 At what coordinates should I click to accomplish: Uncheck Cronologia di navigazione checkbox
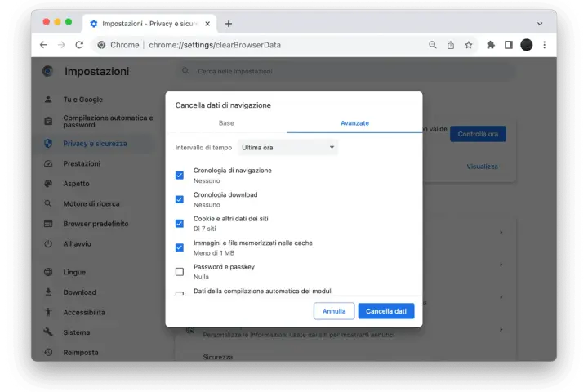(180, 176)
